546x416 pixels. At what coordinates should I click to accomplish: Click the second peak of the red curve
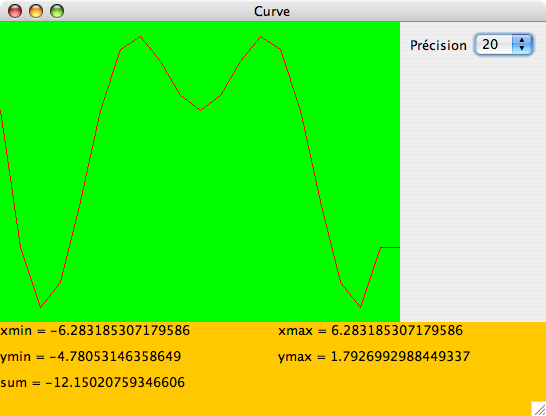(x=260, y=37)
